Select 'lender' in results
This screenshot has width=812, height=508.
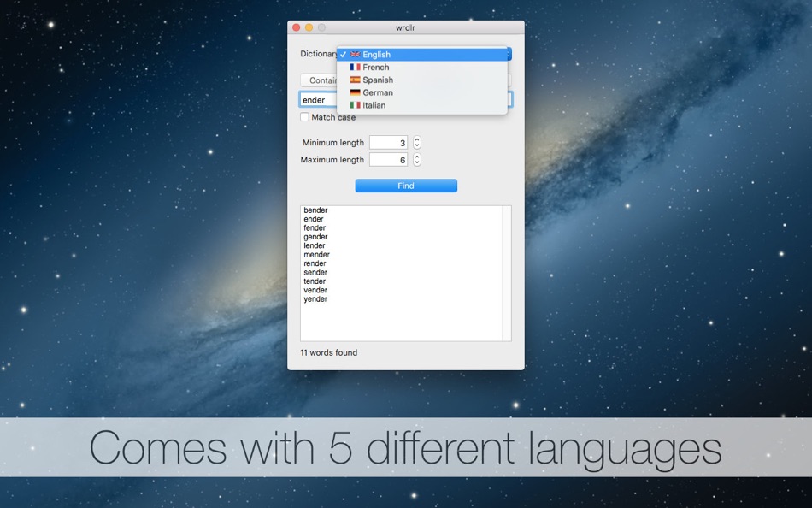[315, 245]
